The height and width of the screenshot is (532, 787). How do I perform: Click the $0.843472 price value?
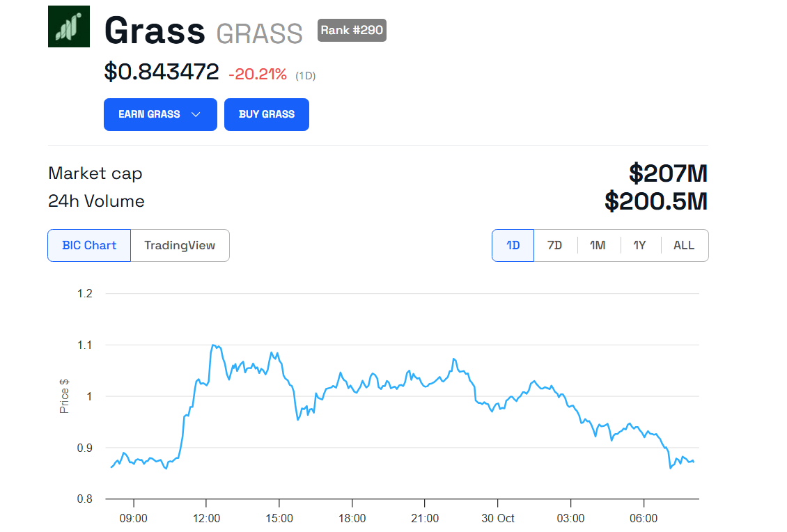coord(162,72)
